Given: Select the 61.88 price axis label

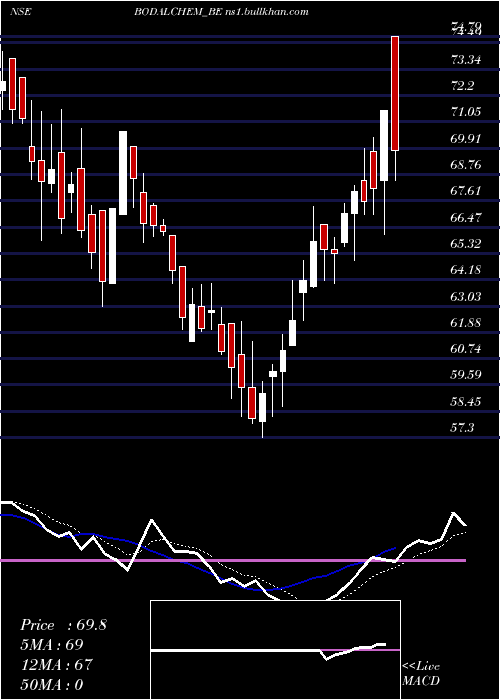Looking at the screenshot, I should click(466, 323).
